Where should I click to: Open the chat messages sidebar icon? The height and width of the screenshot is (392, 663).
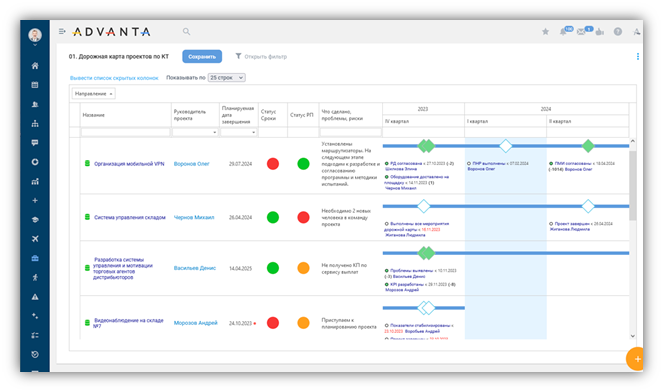click(35, 143)
